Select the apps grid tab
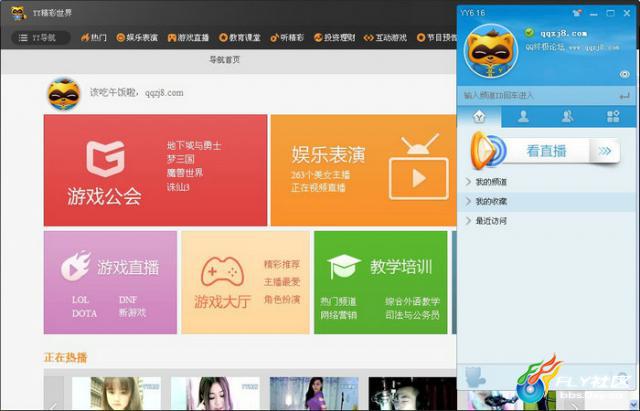The width and height of the screenshot is (640, 411). pos(613,117)
